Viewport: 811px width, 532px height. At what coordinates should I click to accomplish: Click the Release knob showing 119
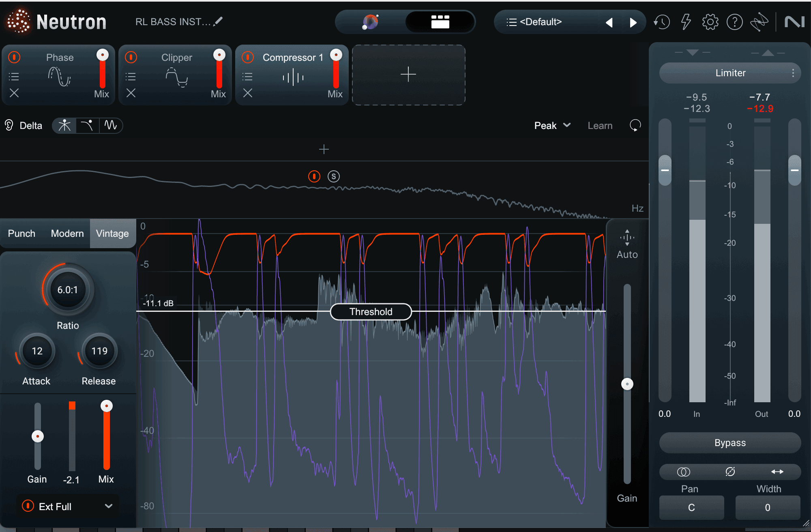click(99, 351)
